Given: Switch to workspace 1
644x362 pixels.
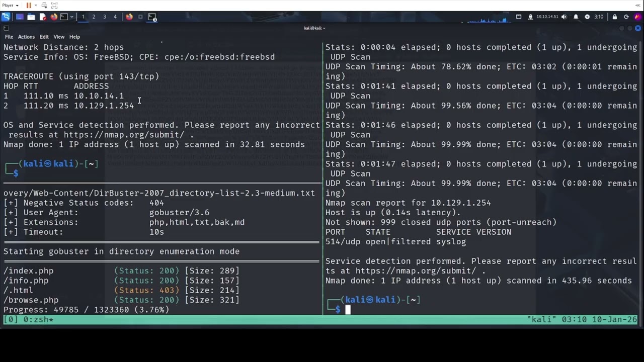Looking at the screenshot, I should point(83,17).
